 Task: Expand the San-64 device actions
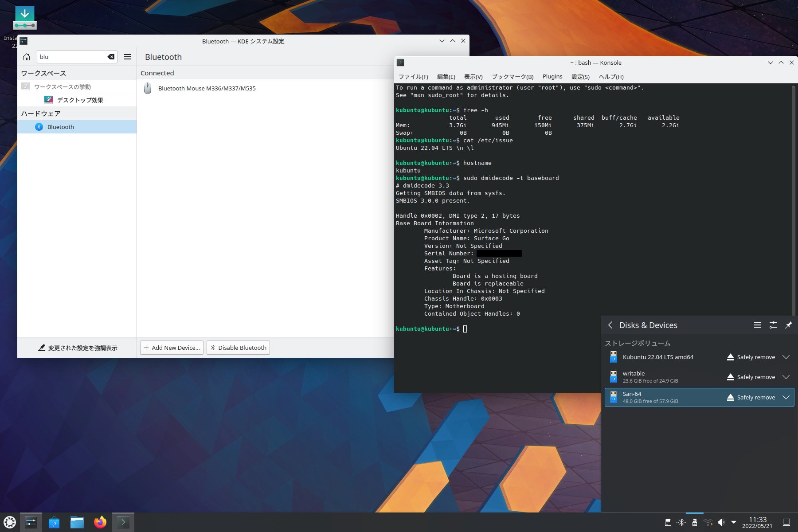tap(786, 397)
